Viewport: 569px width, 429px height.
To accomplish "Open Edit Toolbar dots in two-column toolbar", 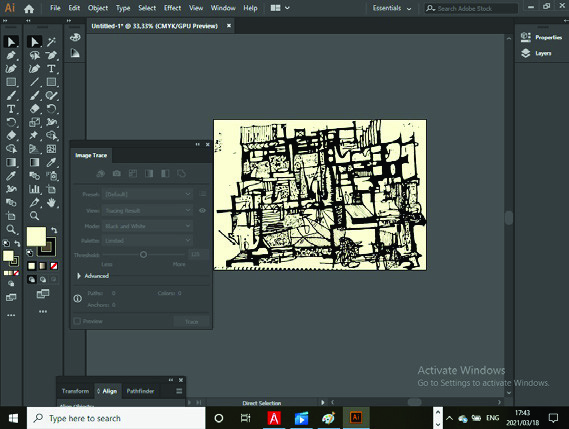I will [43, 311].
